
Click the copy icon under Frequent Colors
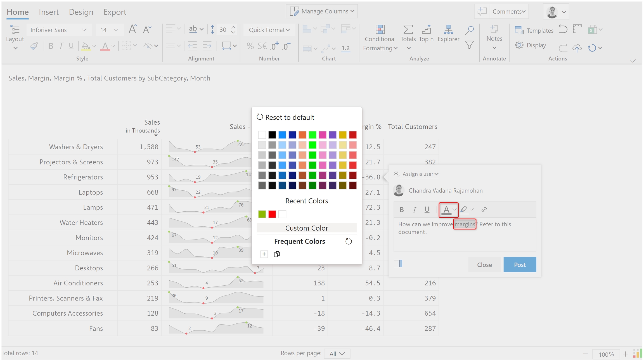(276, 254)
